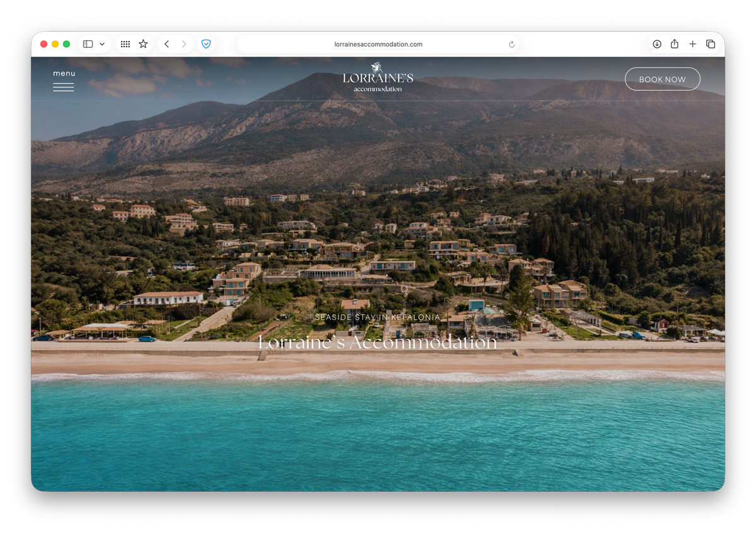Open the privacy shield report

click(206, 44)
